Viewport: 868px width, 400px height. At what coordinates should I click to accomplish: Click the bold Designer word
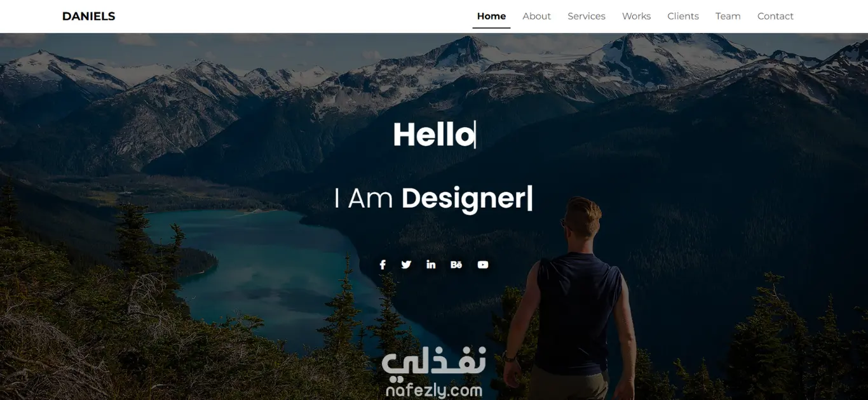(464, 198)
